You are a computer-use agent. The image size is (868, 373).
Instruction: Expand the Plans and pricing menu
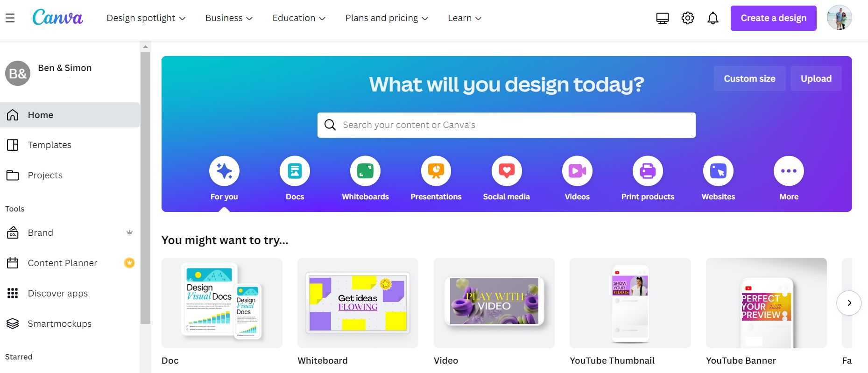click(387, 18)
